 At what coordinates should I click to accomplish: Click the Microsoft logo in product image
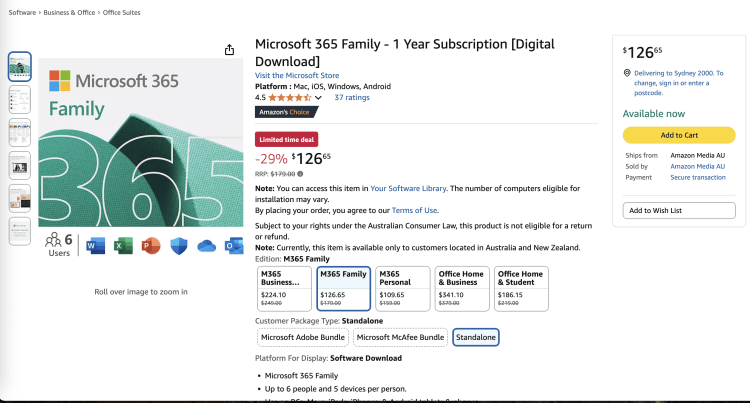60,80
